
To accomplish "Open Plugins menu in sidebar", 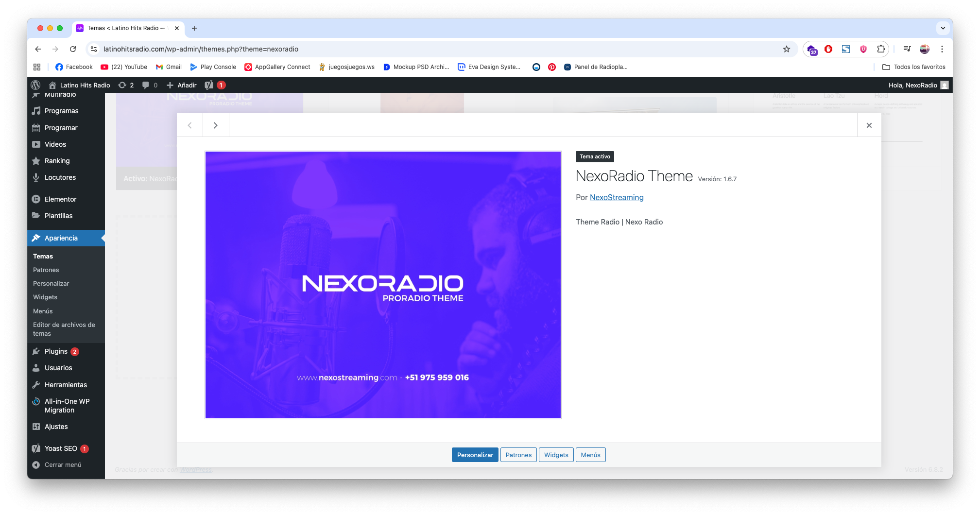I will 56,351.
